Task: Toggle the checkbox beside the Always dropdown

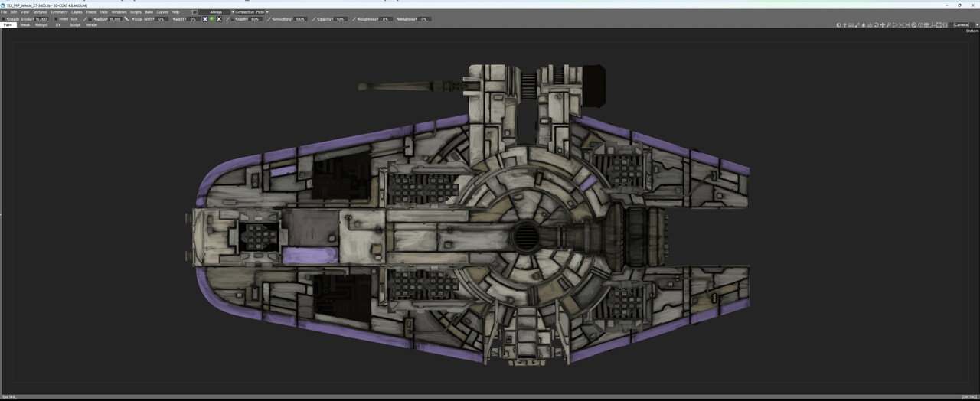Action: (194, 12)
